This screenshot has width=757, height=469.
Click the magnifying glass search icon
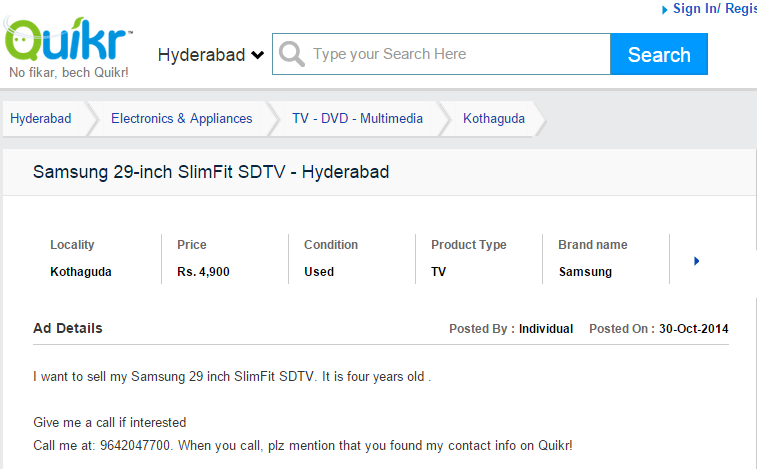pyautogui.click(x=292, y=54)
